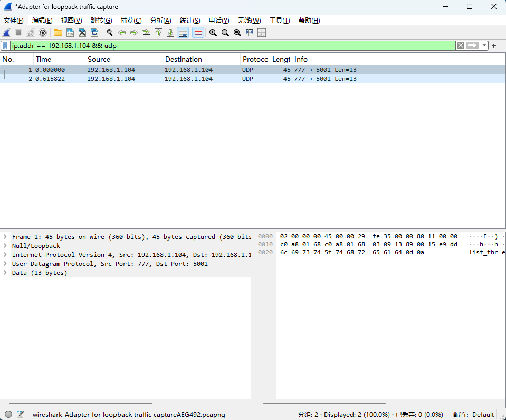Sort by the Info column header

[x=398, y=59]
